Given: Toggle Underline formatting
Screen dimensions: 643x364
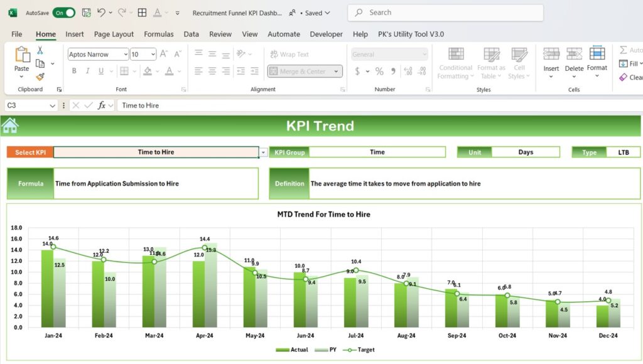Looking at the screenshot, I should point(101,71).
